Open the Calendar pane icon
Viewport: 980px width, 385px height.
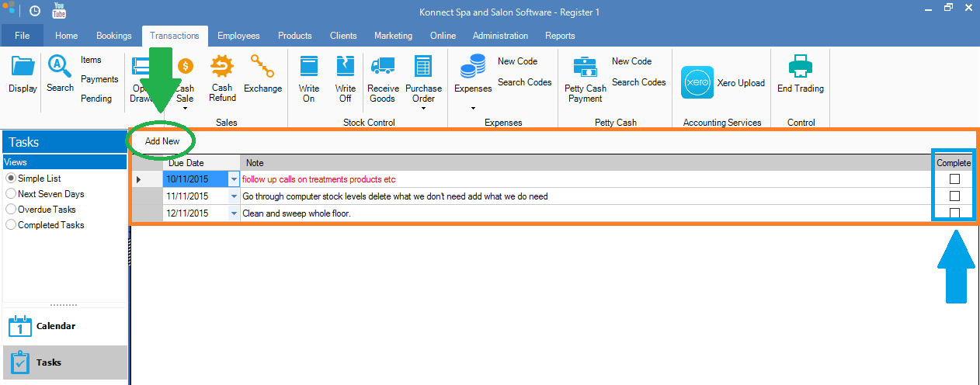coord(19,325)
